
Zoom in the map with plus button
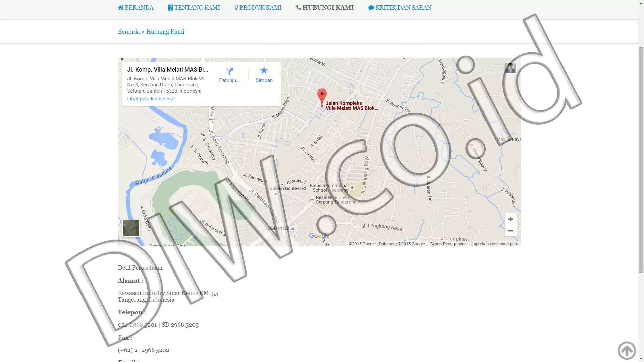[x=511, y=219]
